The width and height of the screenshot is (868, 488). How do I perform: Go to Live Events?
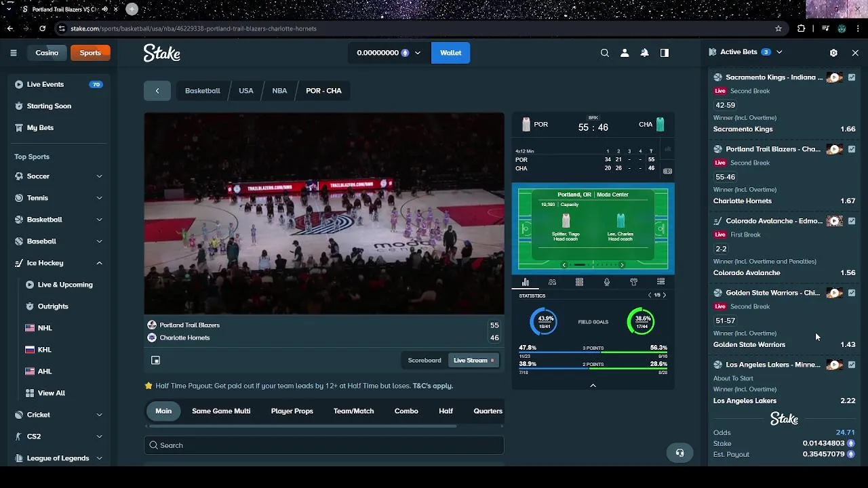tap(58, 84)
